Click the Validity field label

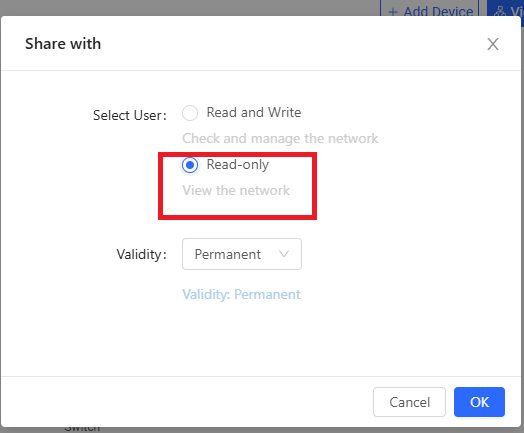pyautogui.click(x=141, y=254)
